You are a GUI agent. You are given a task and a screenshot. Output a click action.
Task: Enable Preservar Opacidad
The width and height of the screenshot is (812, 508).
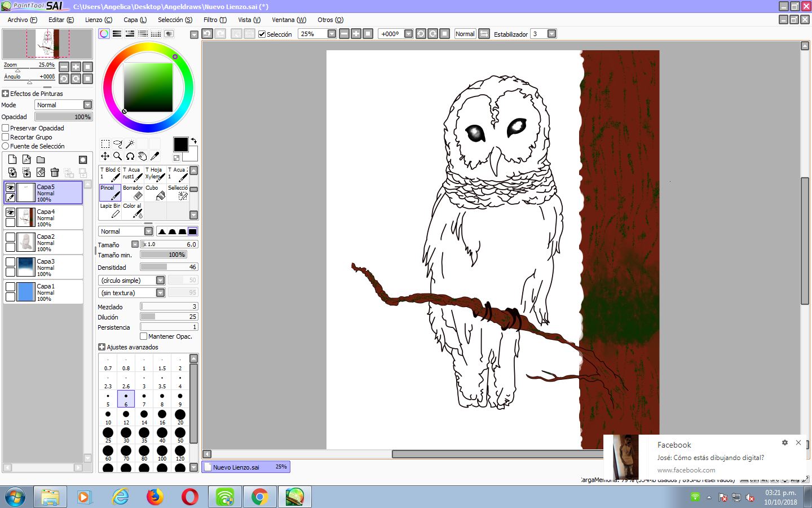coord(6,128)
